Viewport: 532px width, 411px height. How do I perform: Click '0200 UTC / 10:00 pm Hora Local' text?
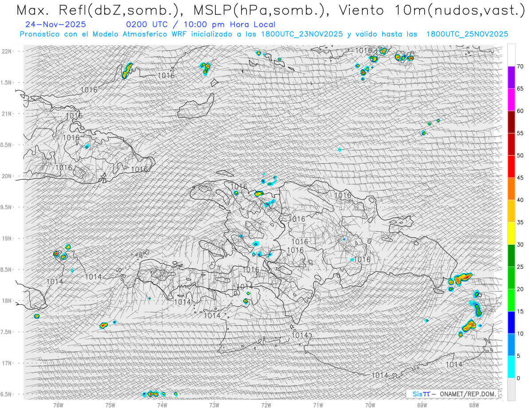[x=200, y=25]
